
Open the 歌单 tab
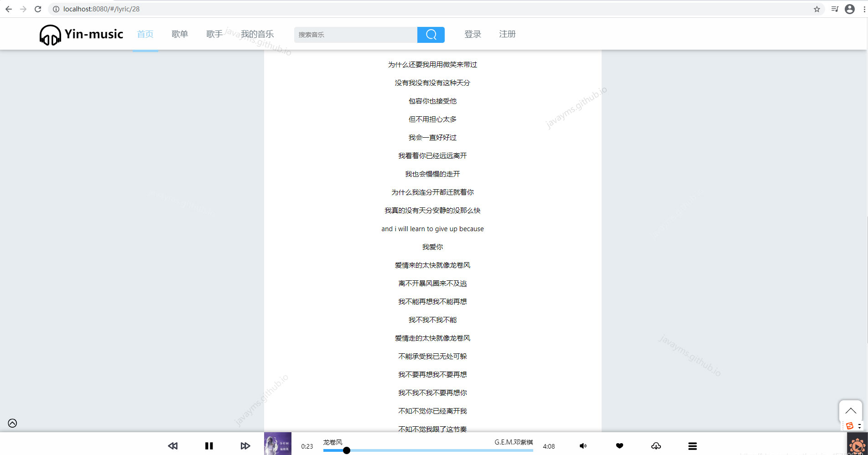tap(180, 34)
